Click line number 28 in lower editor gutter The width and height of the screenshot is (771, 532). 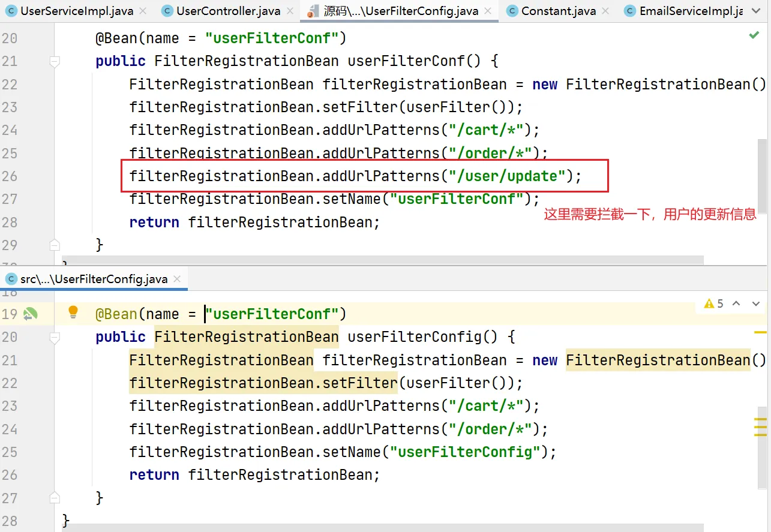(10, 521)
